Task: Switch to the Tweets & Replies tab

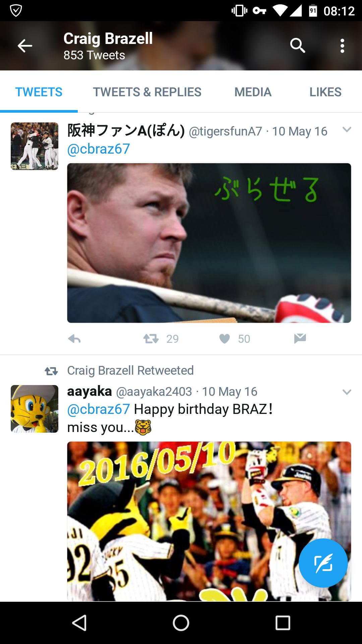Action: [147, 92]
